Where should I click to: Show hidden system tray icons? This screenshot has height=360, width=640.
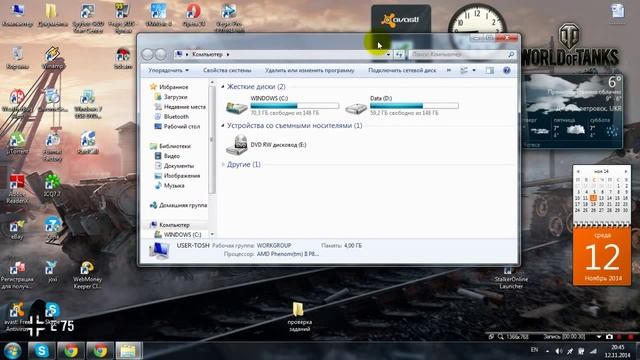[x=547, y=351]
